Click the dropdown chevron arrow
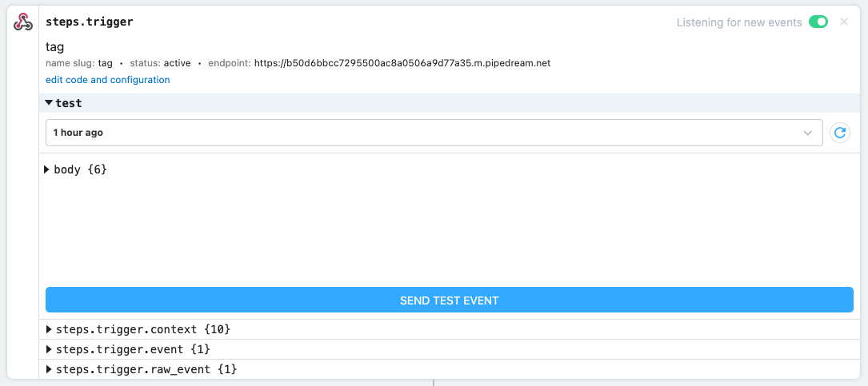 [808, 133]
